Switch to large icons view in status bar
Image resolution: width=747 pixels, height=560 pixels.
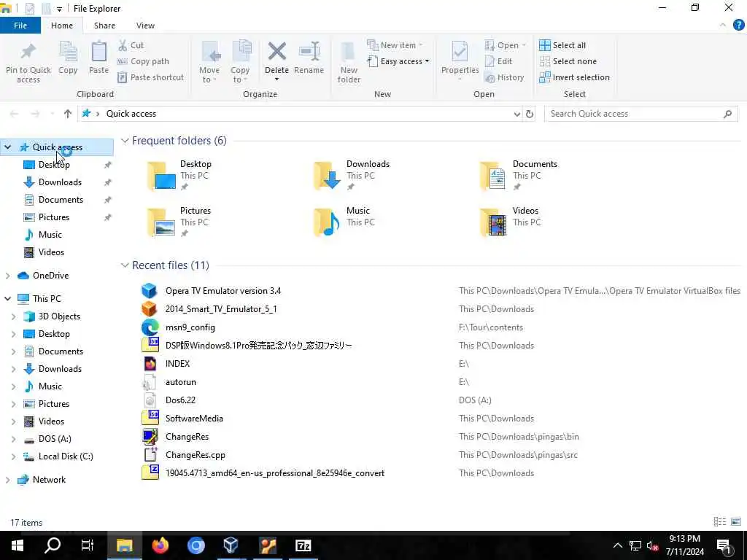click(736, 522)
